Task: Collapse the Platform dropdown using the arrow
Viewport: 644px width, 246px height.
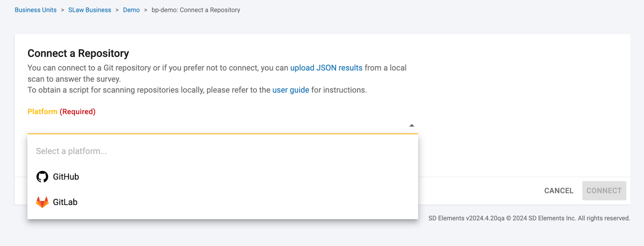Action: point(411,126)
